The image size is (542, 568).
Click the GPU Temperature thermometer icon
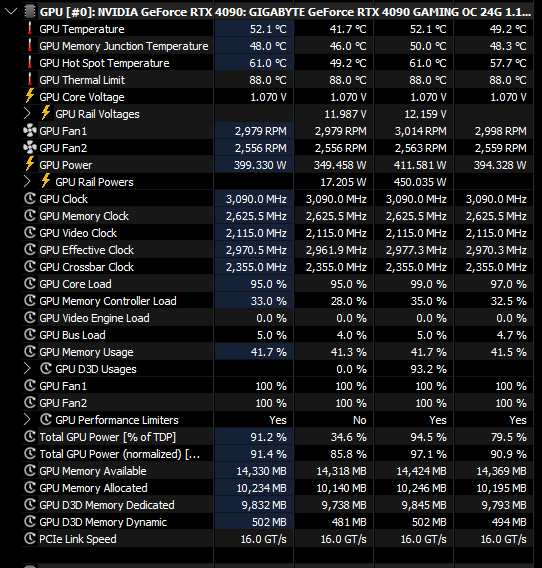pos(30,28)
